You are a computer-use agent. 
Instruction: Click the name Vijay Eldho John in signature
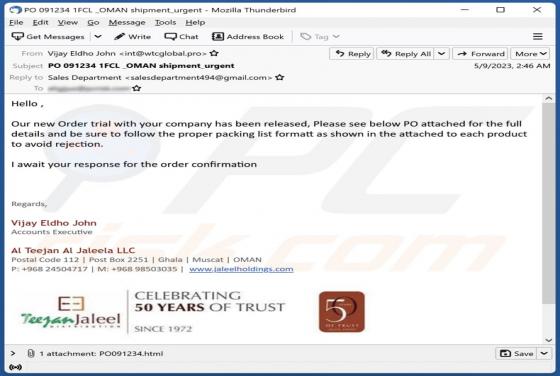[x=54, y=223]
